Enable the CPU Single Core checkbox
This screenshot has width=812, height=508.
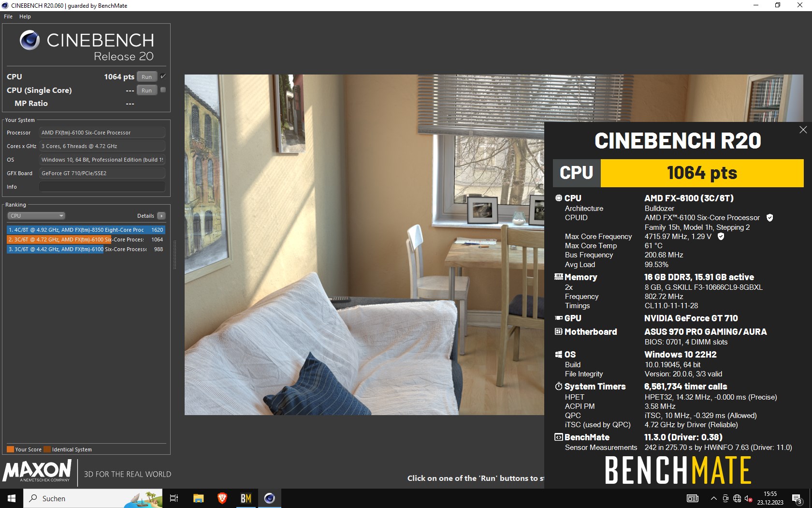pyautogui.click(x=163, y=90)
